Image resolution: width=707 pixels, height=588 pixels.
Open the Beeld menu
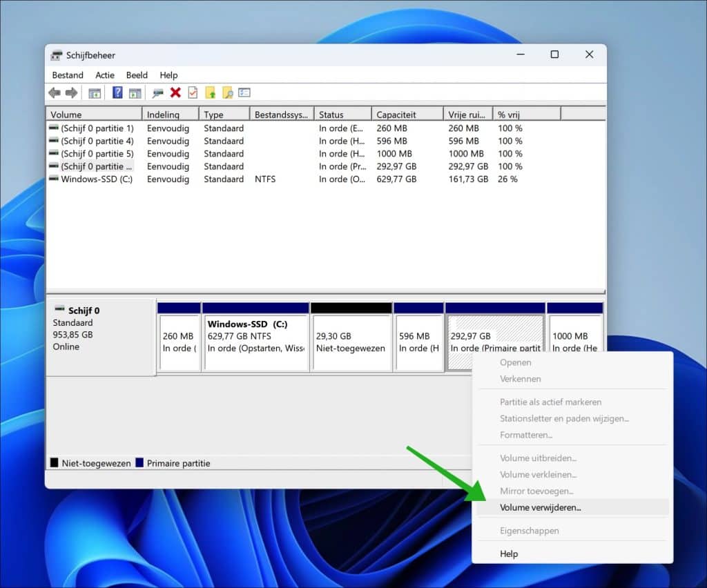click(137, 75)
